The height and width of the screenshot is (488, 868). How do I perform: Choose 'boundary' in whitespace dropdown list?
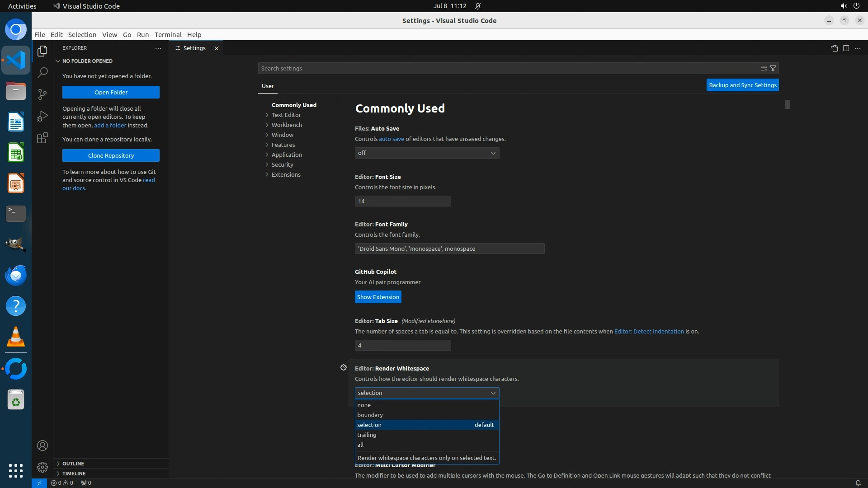(x=370, y=415)
